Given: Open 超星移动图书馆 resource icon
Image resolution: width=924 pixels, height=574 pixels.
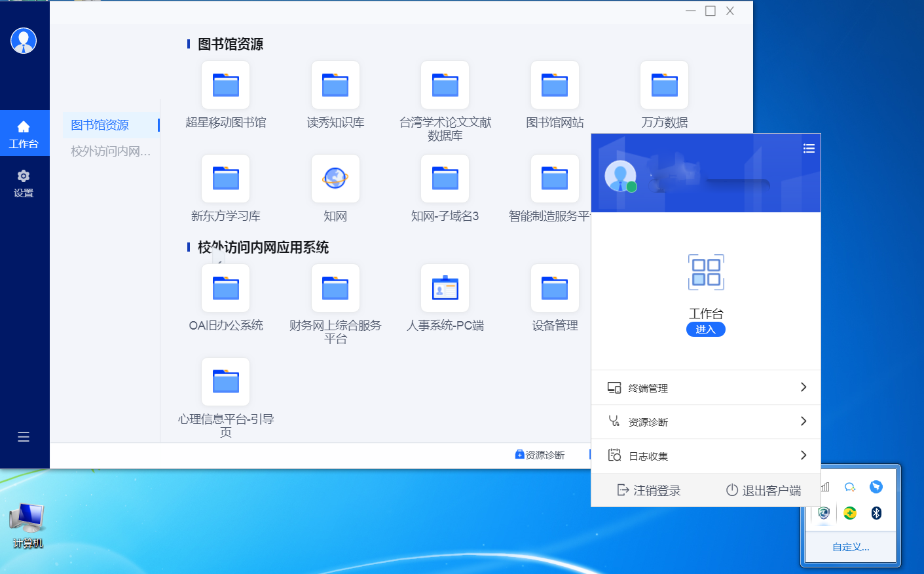Looking at the screenshot, I should 225,85.
